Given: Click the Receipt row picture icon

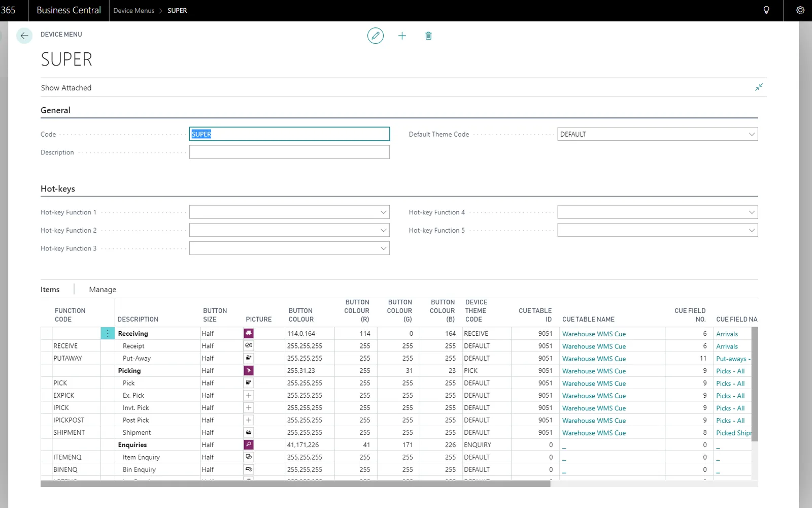Looking at the screenshot, I should pos(249,345).
